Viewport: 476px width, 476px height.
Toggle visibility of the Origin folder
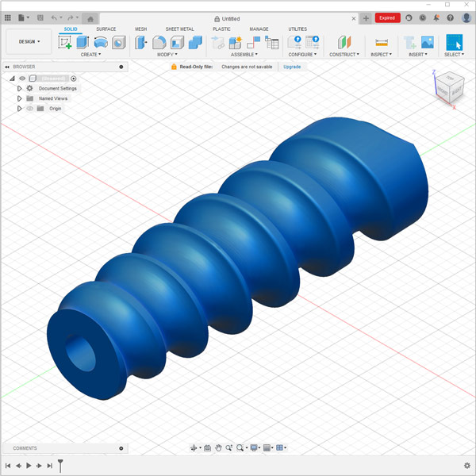coord(30,109)
